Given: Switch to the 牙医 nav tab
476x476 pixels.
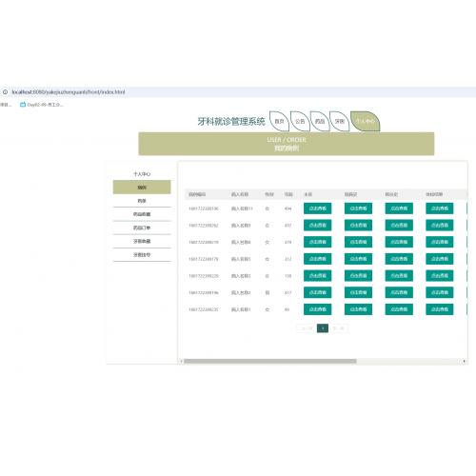Looking at the screenshot, I should click(x=340, y=121).
